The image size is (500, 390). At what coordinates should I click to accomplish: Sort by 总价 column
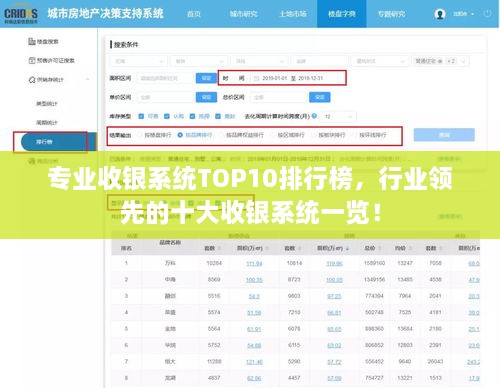click(381, 249)
